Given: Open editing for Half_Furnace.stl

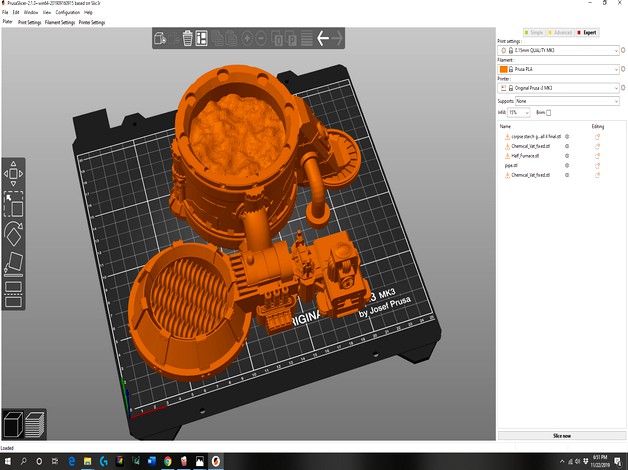Looking at the screenshot, I should pyautogui.click(x=597, y=156).
